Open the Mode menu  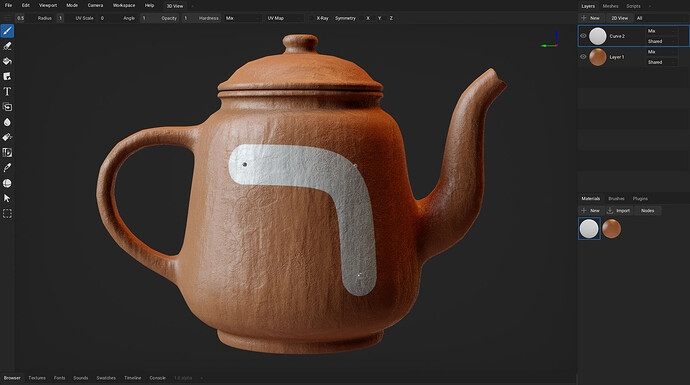72,5
